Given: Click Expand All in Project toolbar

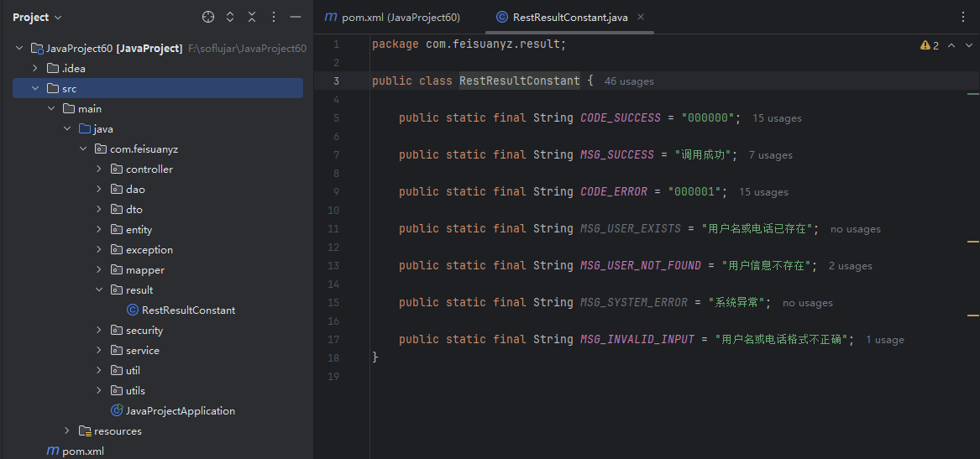Looking at the screenshot, I should pyautogui.click(x=230, y=18).
